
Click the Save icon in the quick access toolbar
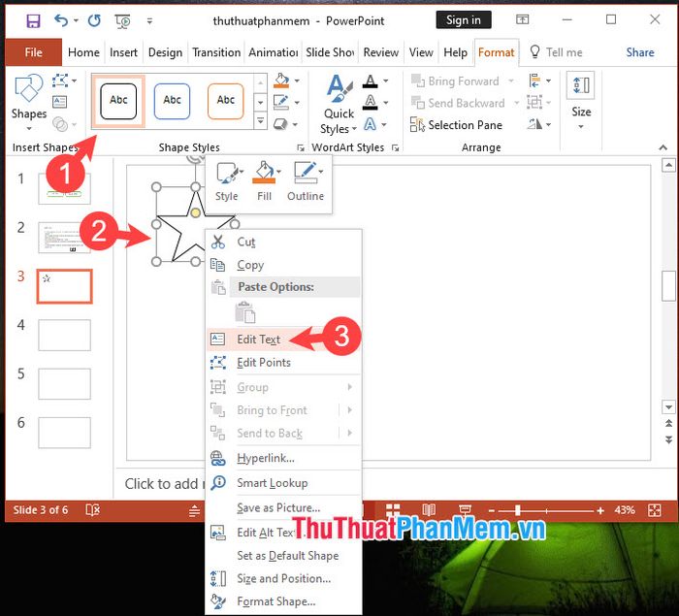[33, 20]
